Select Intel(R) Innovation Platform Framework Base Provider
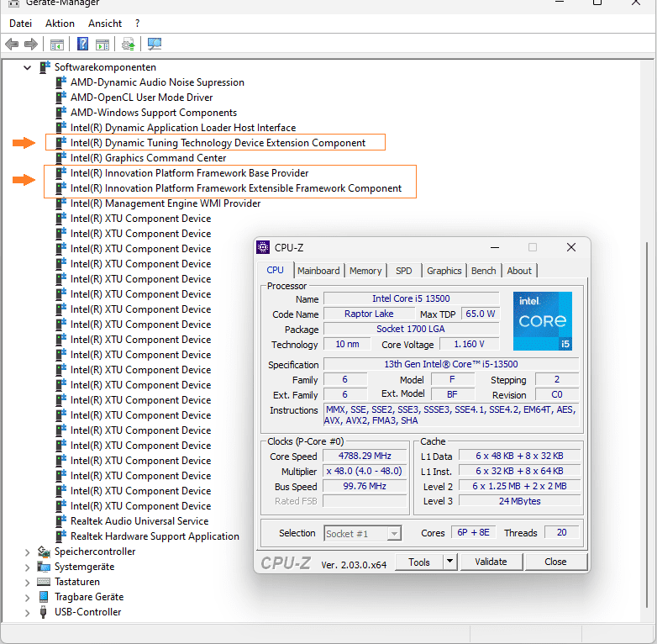The width and height of the screenshot is (657, 644). (x=189, y=172)
